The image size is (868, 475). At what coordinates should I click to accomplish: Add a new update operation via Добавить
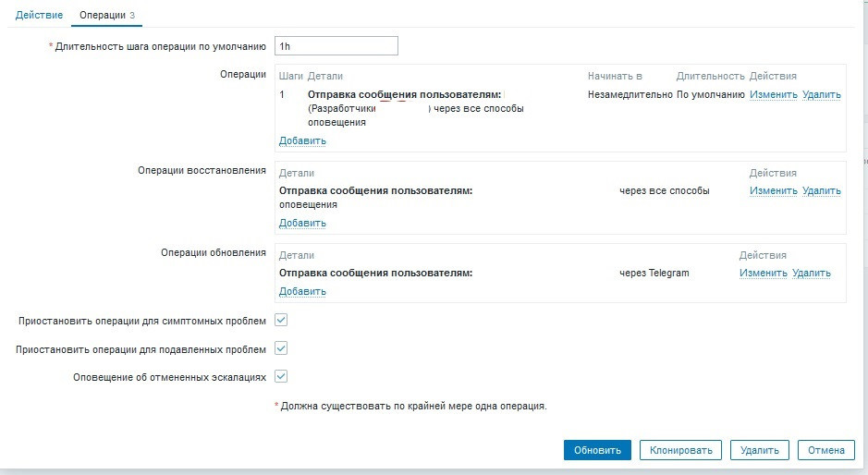point(302,291)
